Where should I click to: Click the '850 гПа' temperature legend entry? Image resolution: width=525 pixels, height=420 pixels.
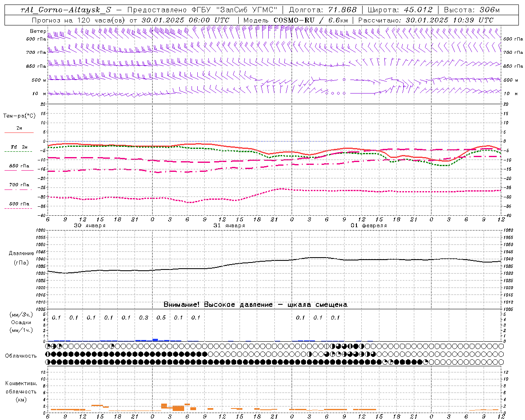(x=19, y=166)
